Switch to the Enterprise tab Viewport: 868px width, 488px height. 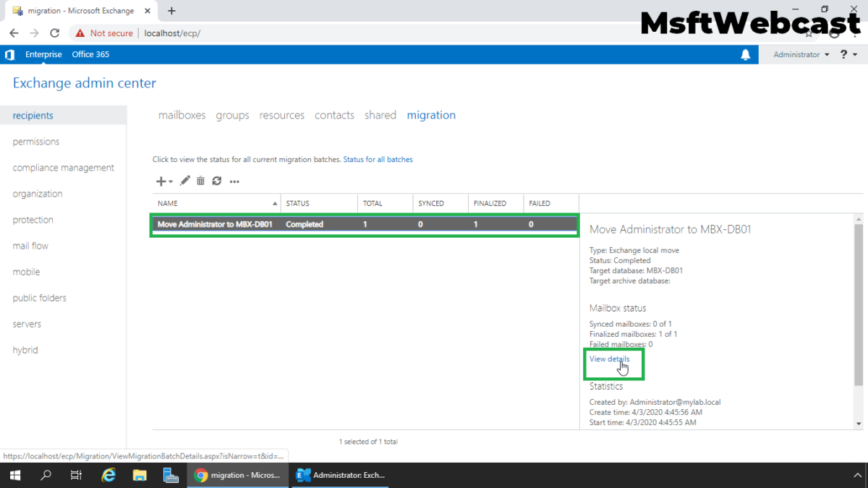tap(43, 55)
